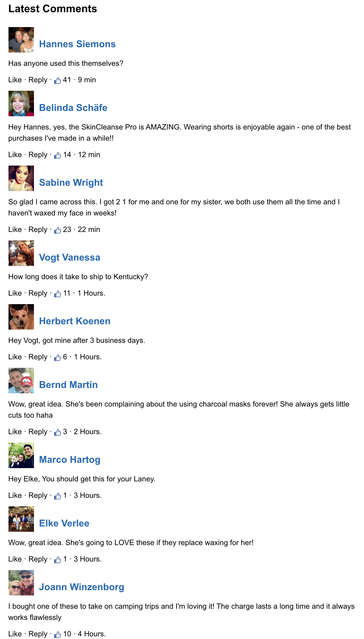Open Elke Verlee's profile name link

click(64, 523)
